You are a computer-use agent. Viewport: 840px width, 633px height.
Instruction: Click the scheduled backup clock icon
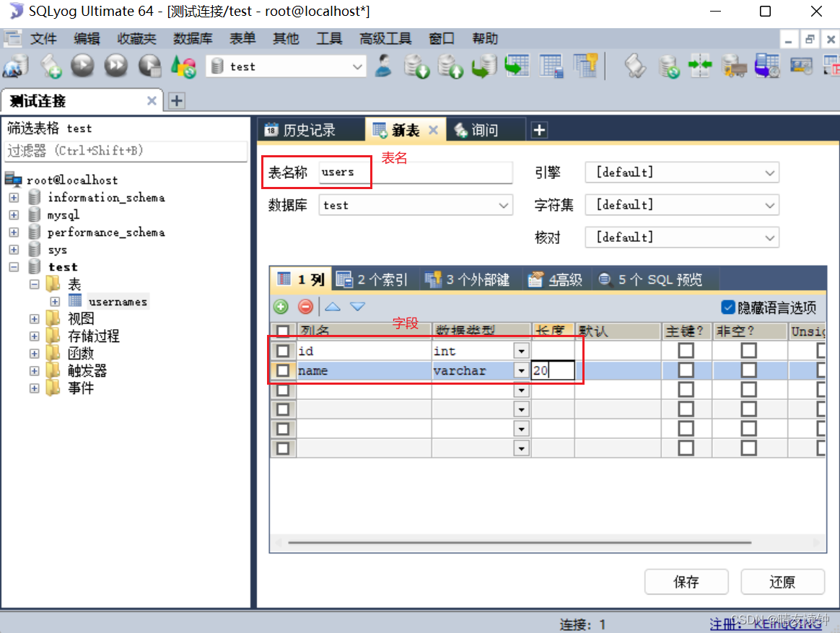(767, 66)
